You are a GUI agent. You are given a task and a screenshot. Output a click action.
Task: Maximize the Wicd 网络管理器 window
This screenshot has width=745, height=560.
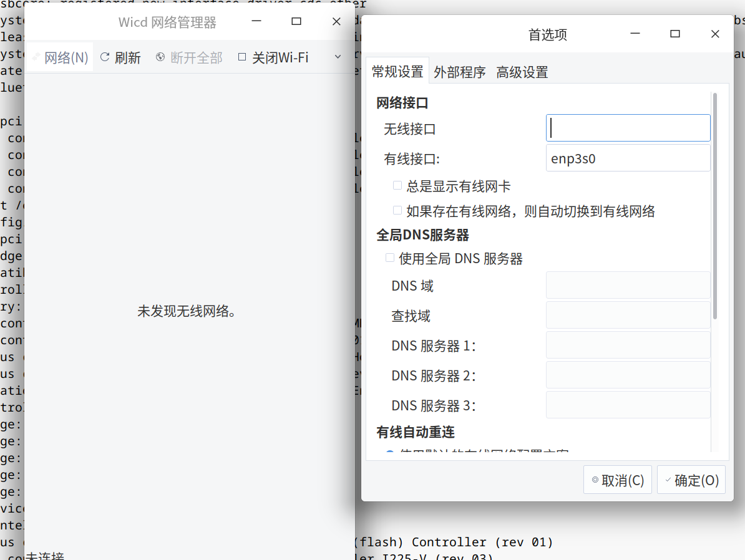296,21
